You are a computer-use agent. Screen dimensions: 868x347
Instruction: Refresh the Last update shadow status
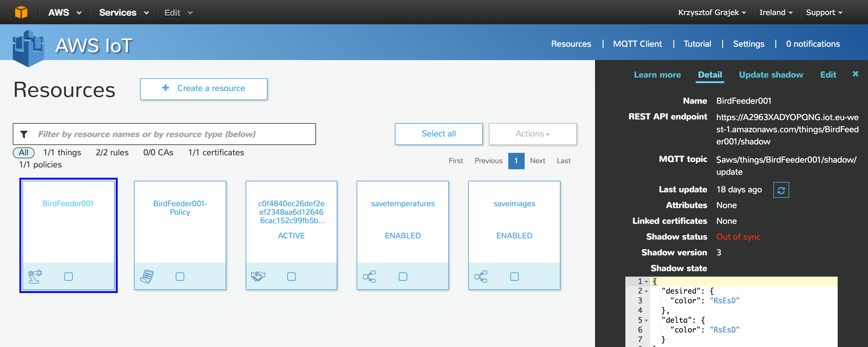click(x=781, y=190)
